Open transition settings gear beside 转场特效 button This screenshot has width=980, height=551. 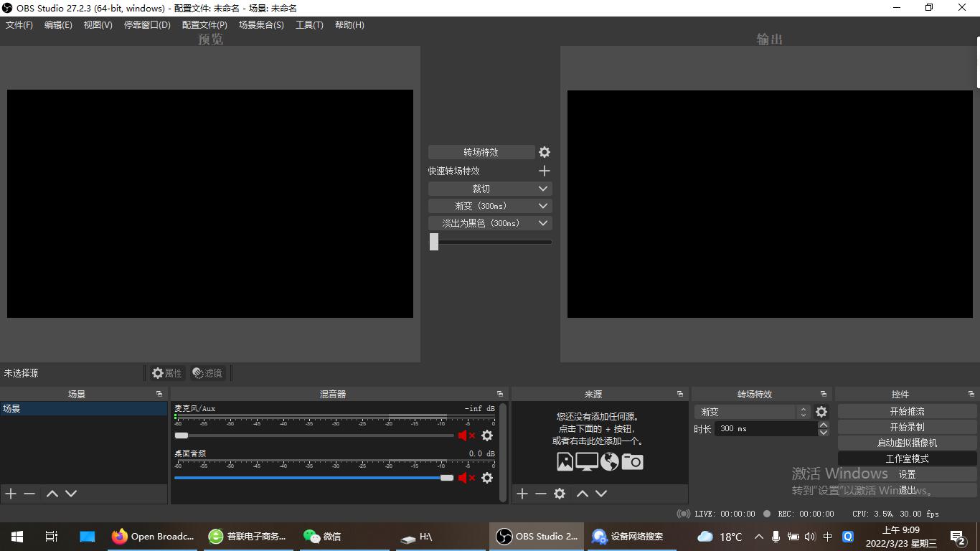click(545, 152)
